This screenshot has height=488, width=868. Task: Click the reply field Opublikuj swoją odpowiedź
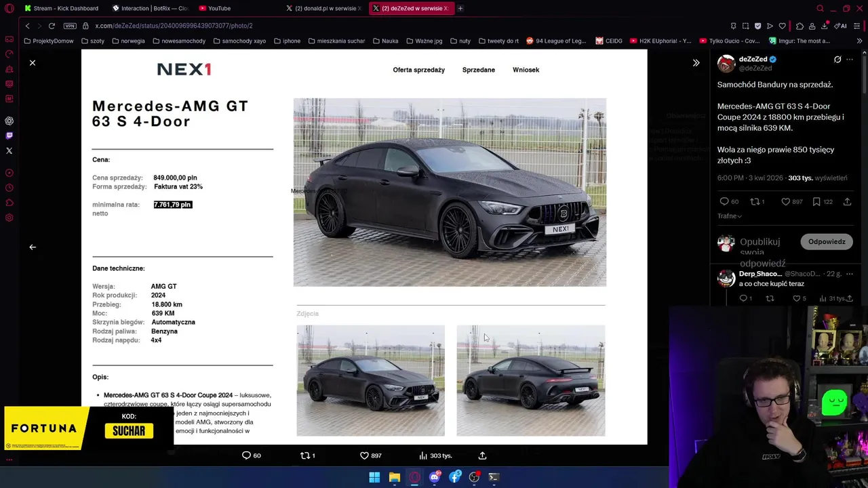[x=763, y=252]
